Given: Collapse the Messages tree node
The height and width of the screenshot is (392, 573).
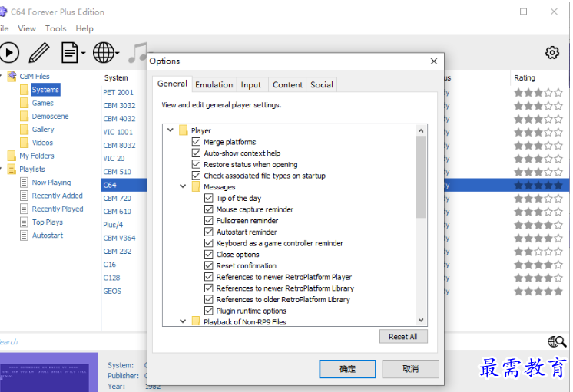Looking at the screenshot, I should [x=183, y=186].
